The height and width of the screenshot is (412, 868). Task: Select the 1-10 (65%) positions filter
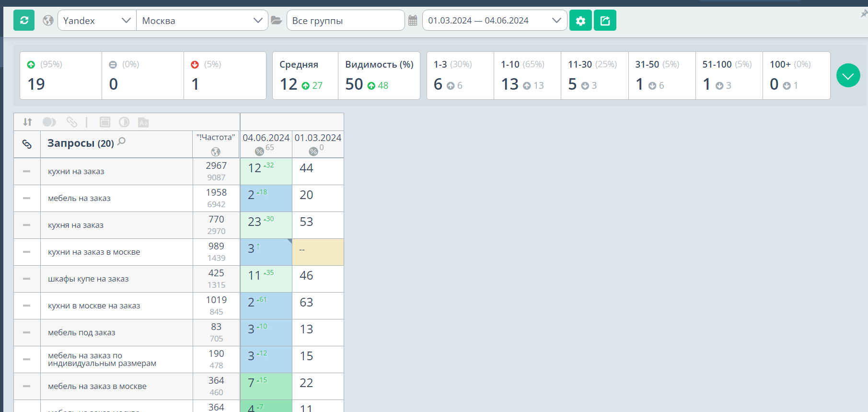point(527,75)
